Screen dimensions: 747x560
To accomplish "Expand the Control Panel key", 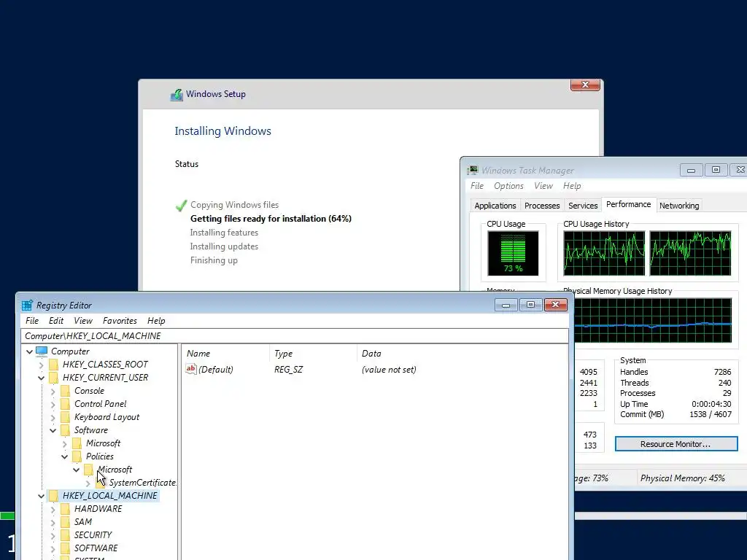I will (53, 404).
